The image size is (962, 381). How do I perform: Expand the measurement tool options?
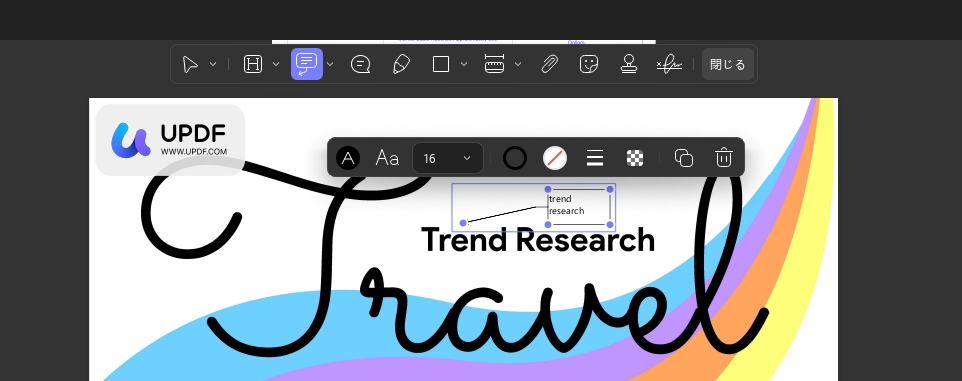[518, 64]
